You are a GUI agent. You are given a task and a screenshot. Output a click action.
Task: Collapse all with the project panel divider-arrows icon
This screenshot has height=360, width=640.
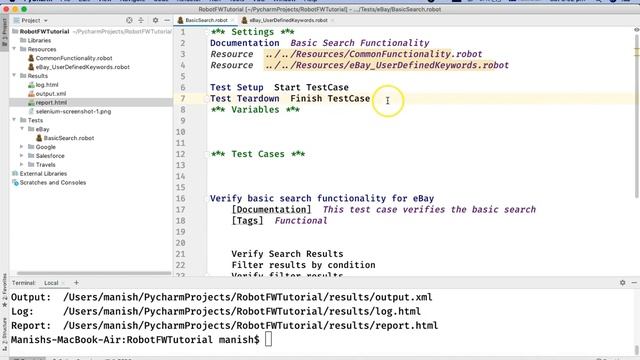pos(141,20)
